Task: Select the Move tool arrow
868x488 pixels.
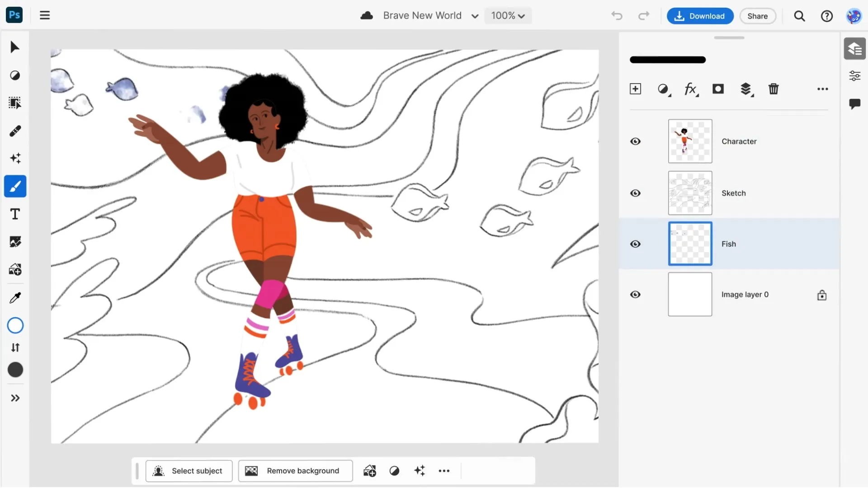Action: tap(15, 47)
